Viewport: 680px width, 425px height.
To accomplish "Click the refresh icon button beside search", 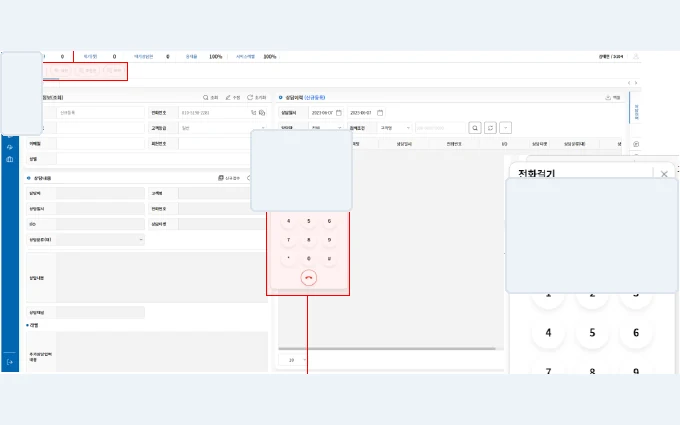I will (490, 128).
